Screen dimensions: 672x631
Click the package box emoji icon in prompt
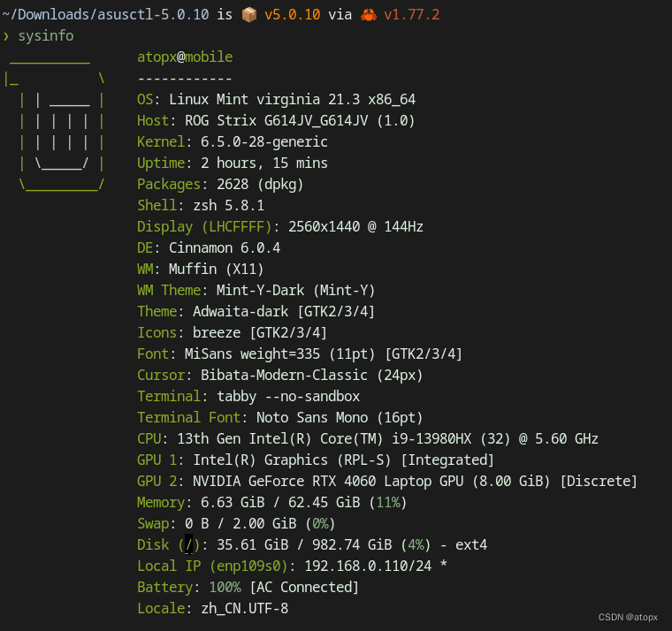[x=249, y=15]
